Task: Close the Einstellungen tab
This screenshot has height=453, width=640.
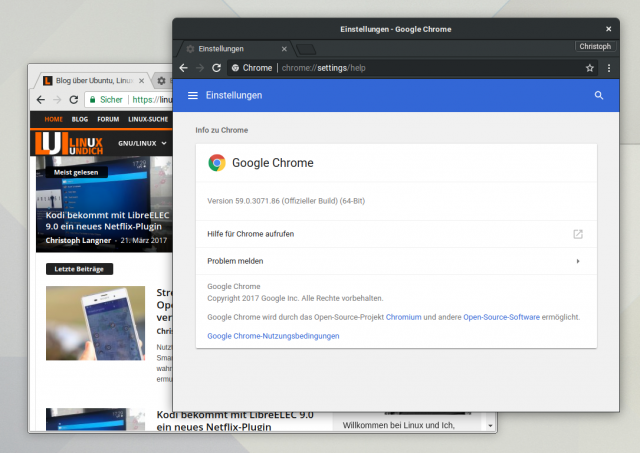Action: click(x=284, y=49)
